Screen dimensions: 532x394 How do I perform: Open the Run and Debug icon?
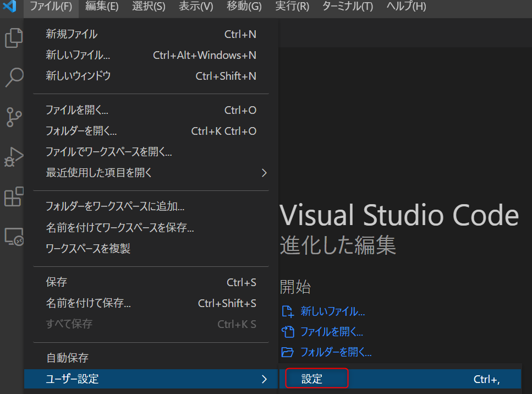(14, 157)
